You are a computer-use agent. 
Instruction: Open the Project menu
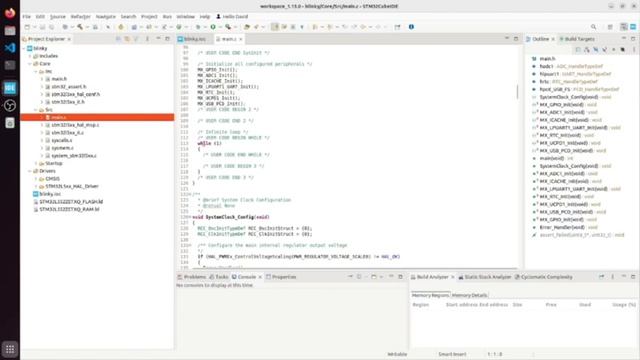[x=149, y=17]
